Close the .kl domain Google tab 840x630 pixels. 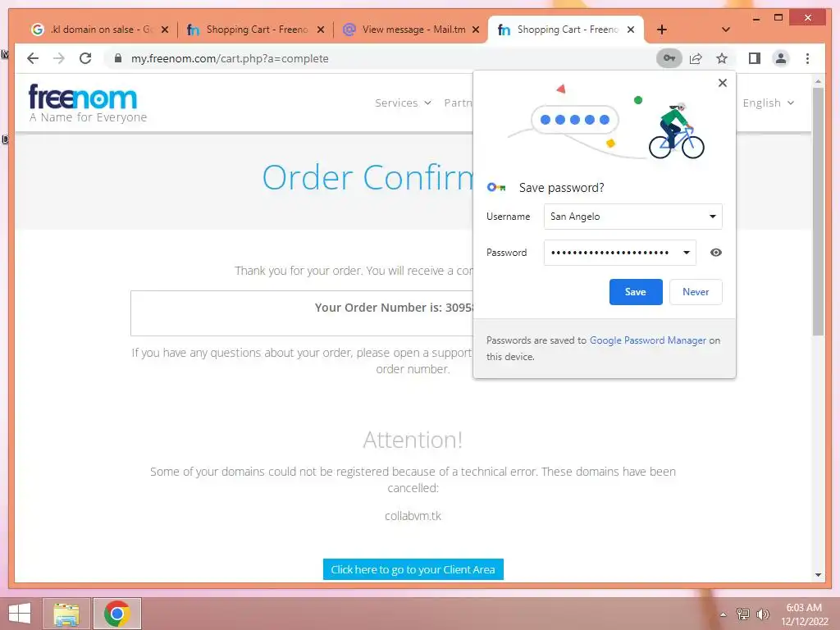[x=165, y=30]
